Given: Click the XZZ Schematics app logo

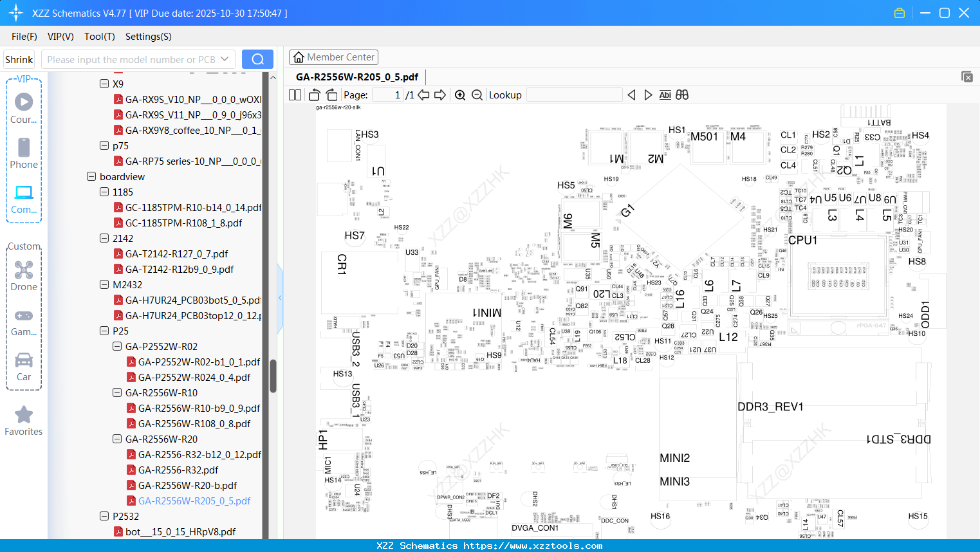Looking at the screenshot, I should [x=16, y=13].
